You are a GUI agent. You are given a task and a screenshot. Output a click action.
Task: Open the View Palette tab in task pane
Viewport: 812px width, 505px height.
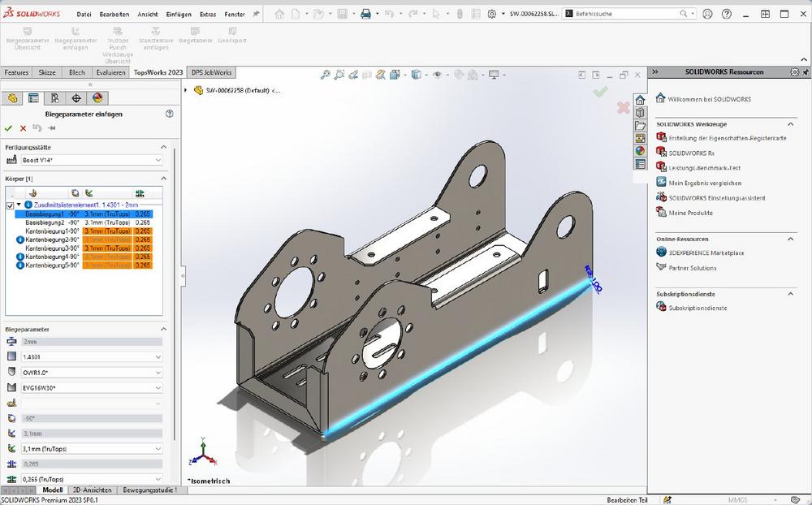click(640, 138)
